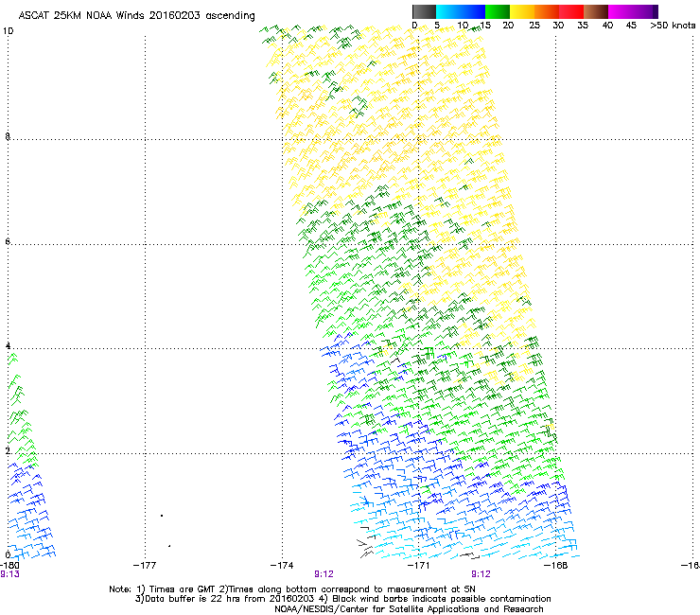Click the chart title 'ASCAT 25KM NOAA Winds 20160203 ascending'
Viewport: 700px width, 615px height.
click(x=136, y=16)
